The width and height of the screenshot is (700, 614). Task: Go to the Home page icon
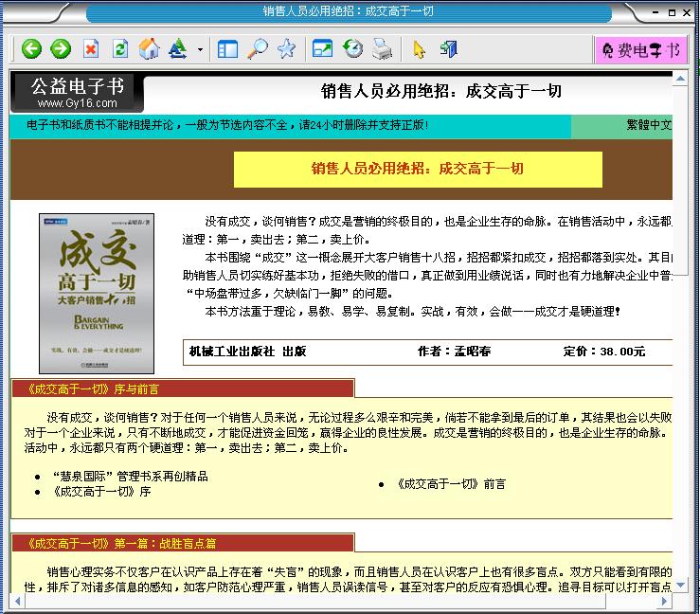tap(149, 49)
